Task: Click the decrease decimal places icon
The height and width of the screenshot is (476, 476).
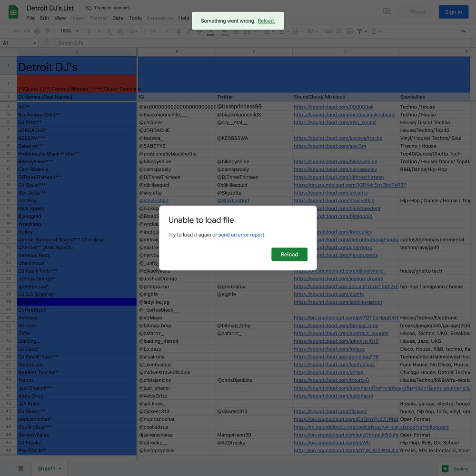Action: (x=109, y=31)
